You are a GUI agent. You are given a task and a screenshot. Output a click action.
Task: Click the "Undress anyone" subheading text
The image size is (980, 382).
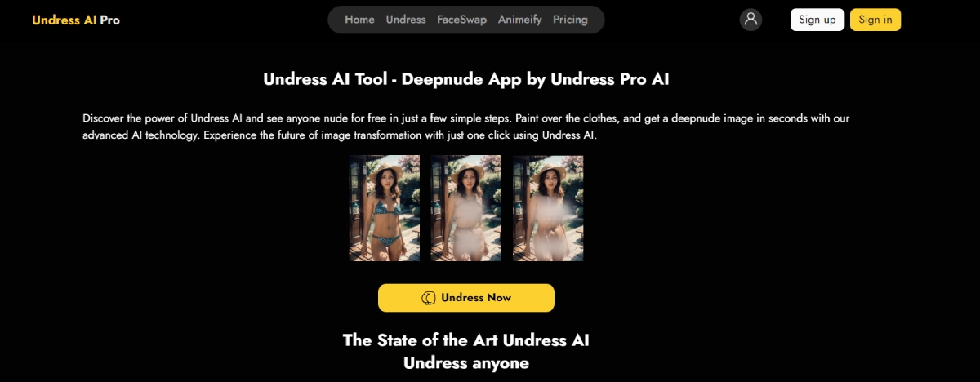[466, 363]
